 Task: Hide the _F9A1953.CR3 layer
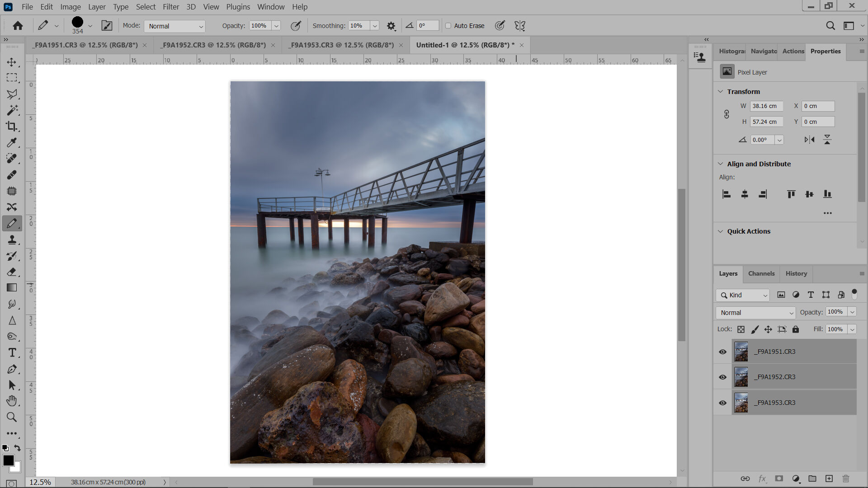click(x=722, y=403)
